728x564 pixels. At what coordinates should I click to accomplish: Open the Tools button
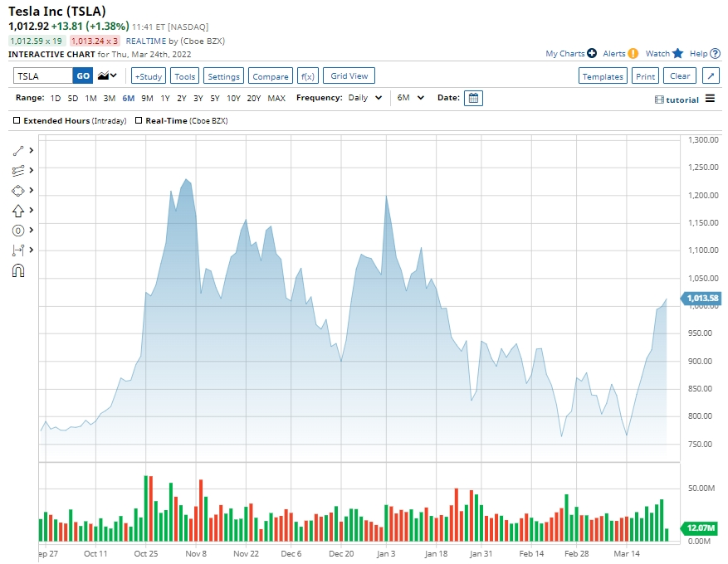185,76
